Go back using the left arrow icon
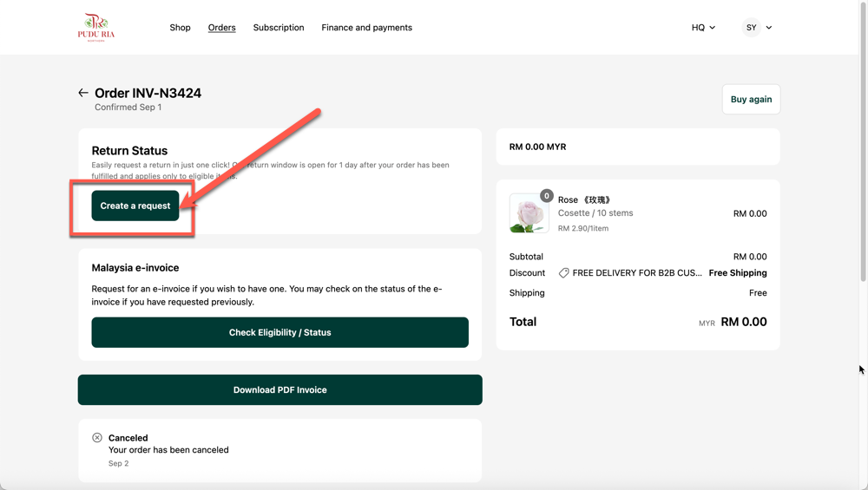Screen dimensions: 868x490 tap(83, 93)
